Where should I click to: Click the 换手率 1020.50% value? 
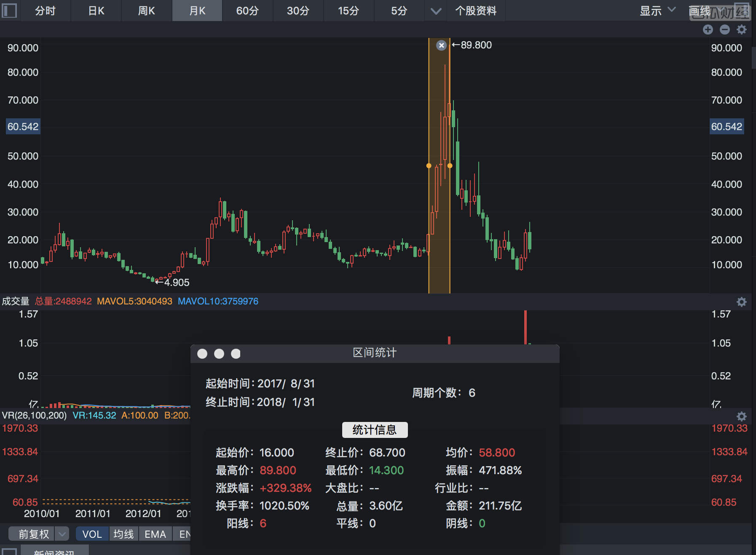pyautogui.click(x=284, y=506)
